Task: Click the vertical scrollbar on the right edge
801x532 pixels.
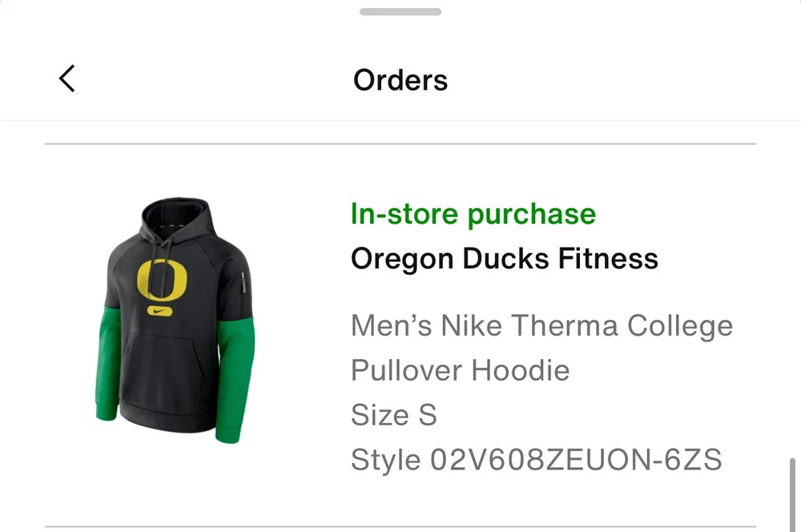Action: click(x=793, y=493)
